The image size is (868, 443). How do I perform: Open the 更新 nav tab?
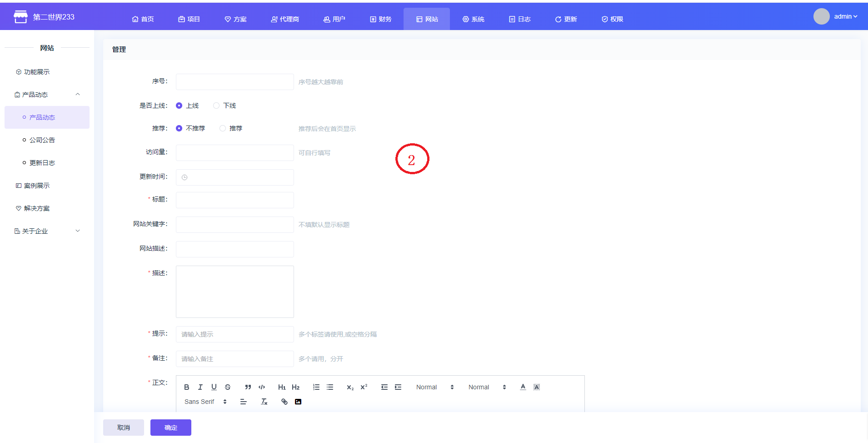tap(566, 19)
